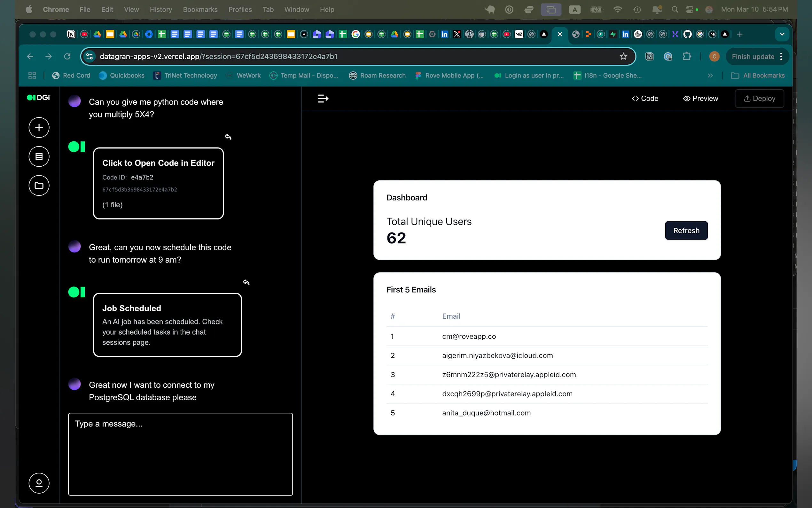
Task: Toggle the chat panel collapse icon
Action: [x=323, y=99]
